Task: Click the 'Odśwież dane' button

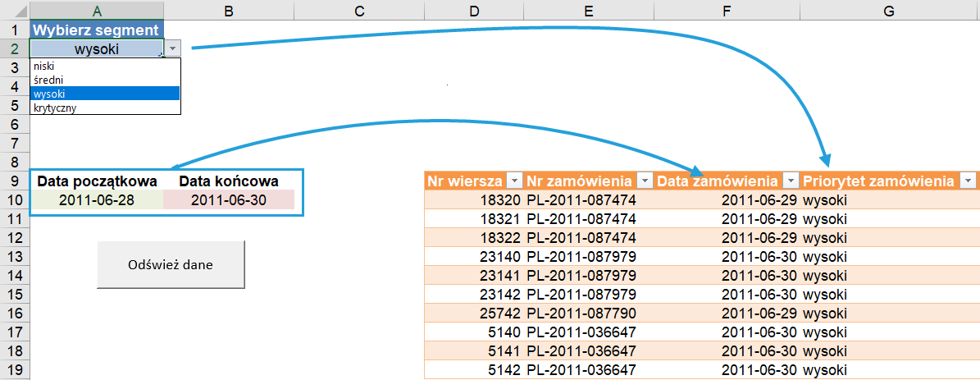Action: click(x=171, y=265)
